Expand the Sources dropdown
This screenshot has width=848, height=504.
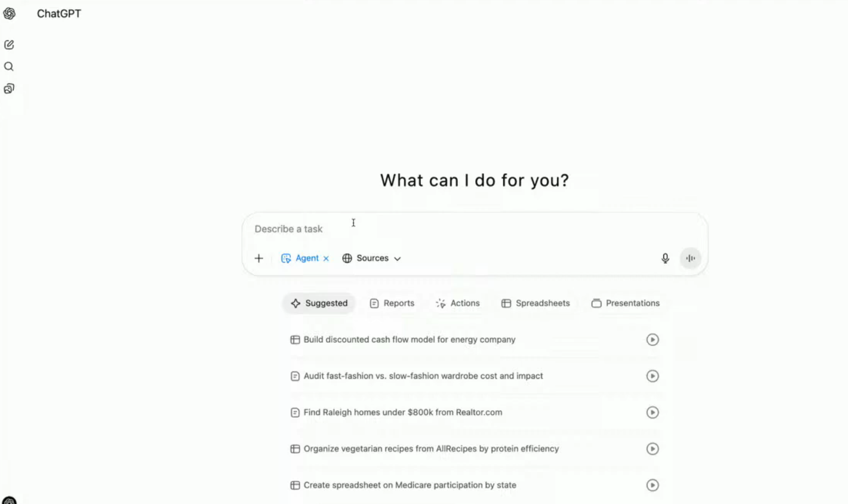pyautogui.click(x=372, y=258)
